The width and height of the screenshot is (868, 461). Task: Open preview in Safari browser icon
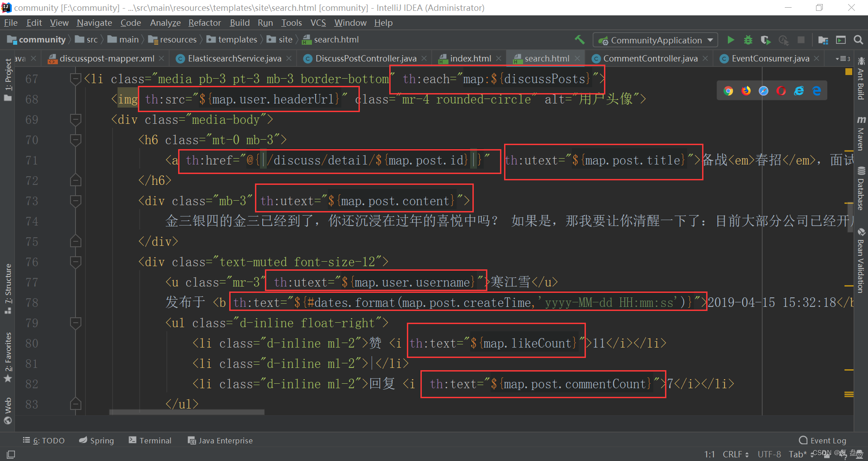point(764,91)
